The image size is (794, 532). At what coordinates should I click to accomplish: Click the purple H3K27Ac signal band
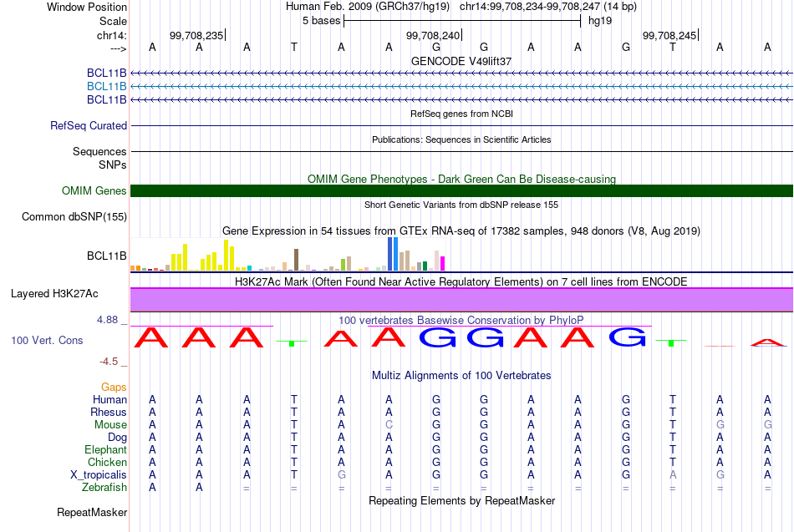[461, 300]
